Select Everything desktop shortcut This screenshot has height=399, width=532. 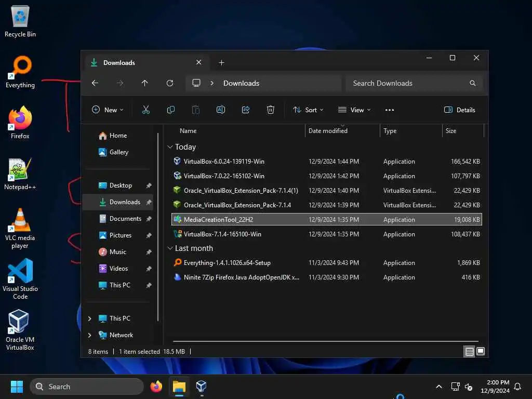[x=20, y=72]
